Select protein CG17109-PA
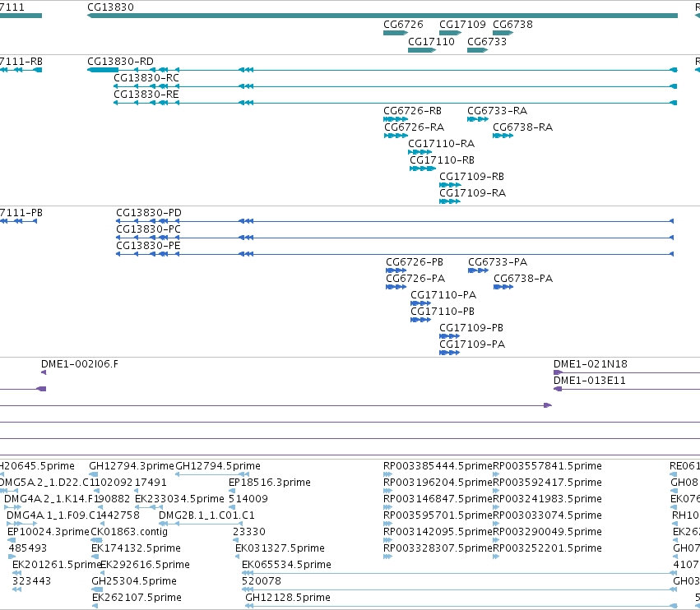 (450, 353)
